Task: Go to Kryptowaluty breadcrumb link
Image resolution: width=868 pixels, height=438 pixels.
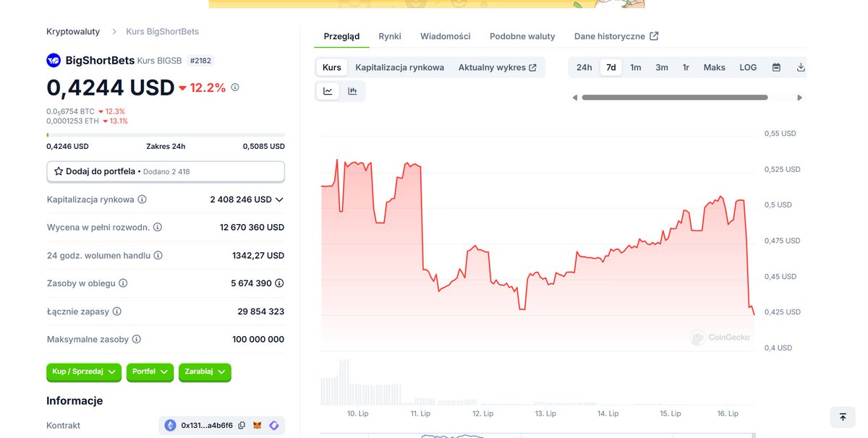Action: (x=74, y=32)
